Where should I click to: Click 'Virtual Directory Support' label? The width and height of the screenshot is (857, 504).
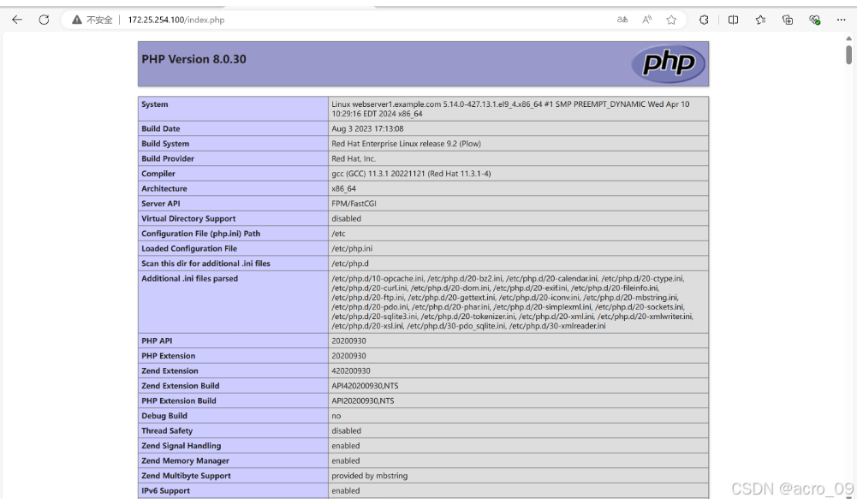coord(188,218)
